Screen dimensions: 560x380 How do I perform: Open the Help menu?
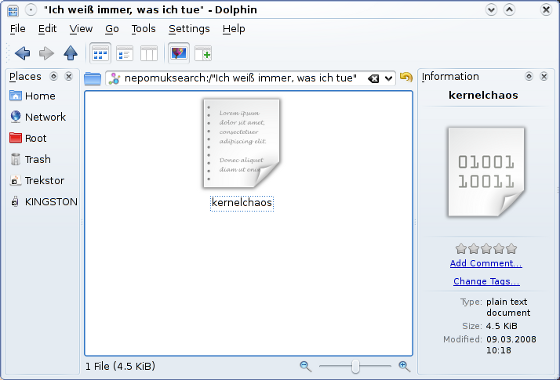click(x=234, y=29)
